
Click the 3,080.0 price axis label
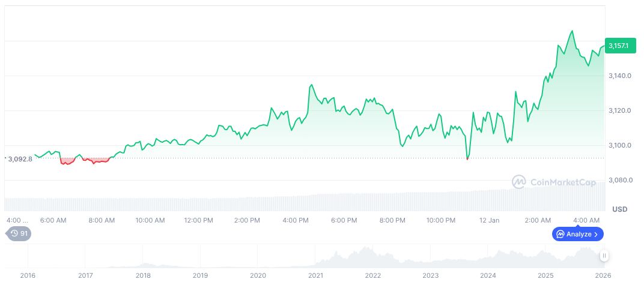pos(619,180)
